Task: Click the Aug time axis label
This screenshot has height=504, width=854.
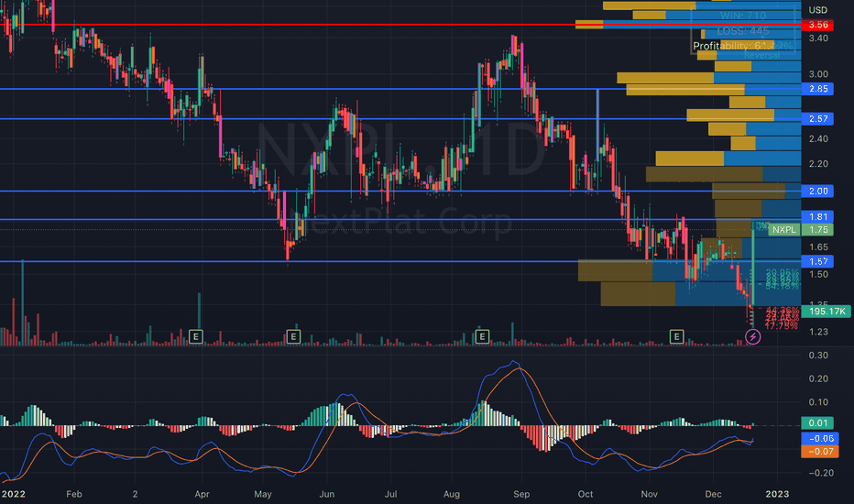Action: (452, 494)
